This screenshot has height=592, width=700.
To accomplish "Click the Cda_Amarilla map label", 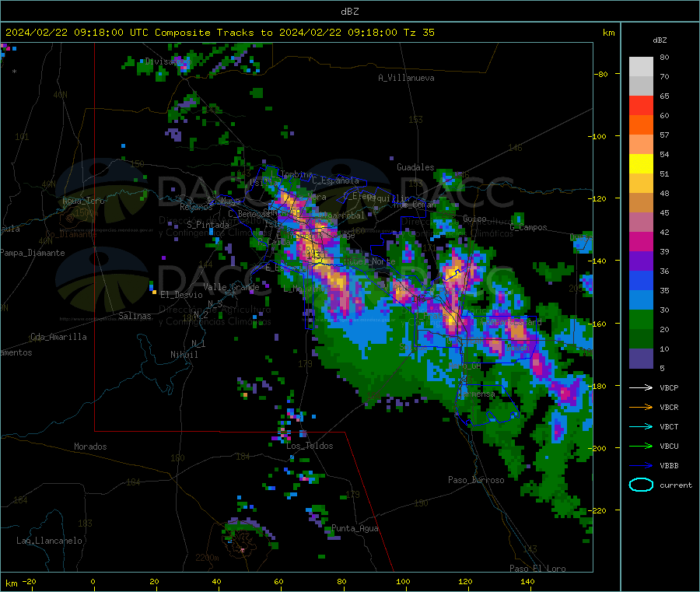I will (58, 337).
